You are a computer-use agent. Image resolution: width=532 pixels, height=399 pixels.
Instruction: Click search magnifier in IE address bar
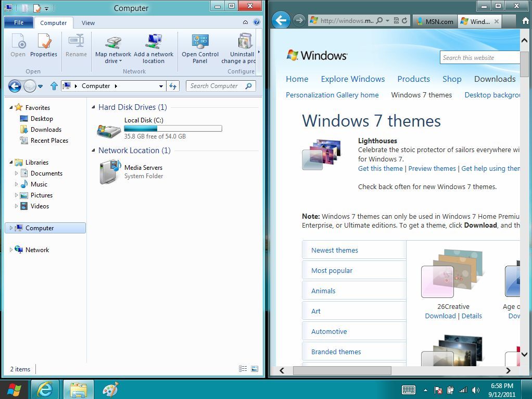point(379,20)
